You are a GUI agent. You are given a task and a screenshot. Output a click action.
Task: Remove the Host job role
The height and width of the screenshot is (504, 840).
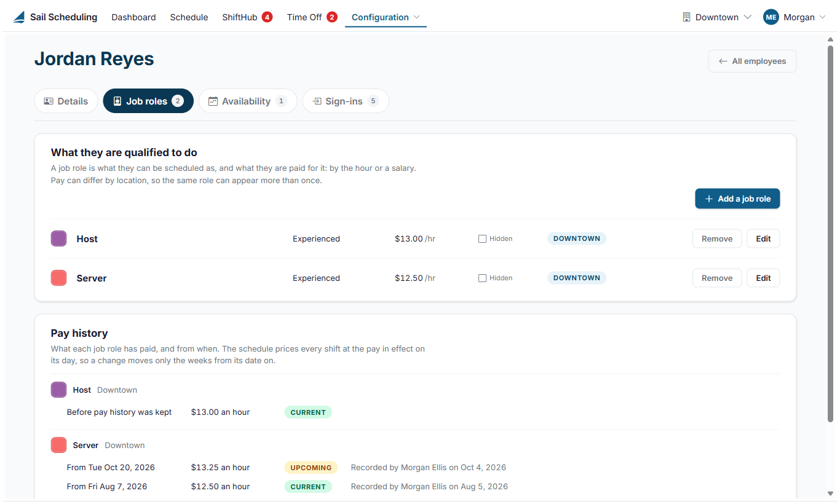click(x=717, y=238)
